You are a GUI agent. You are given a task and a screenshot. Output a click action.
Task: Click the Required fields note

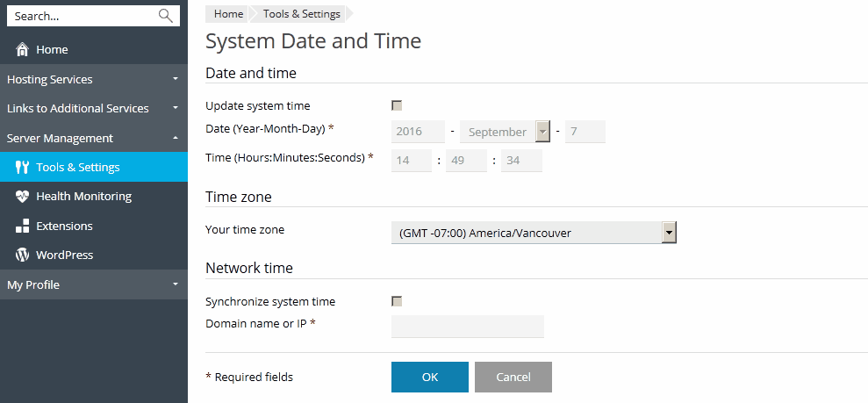click(249, 377)
